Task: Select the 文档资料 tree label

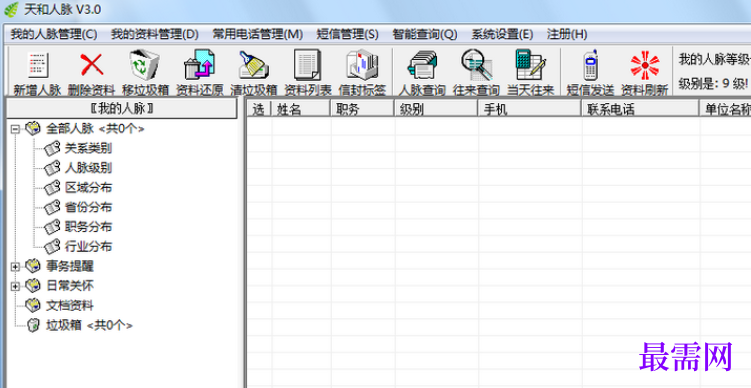Action: (69, 306)
